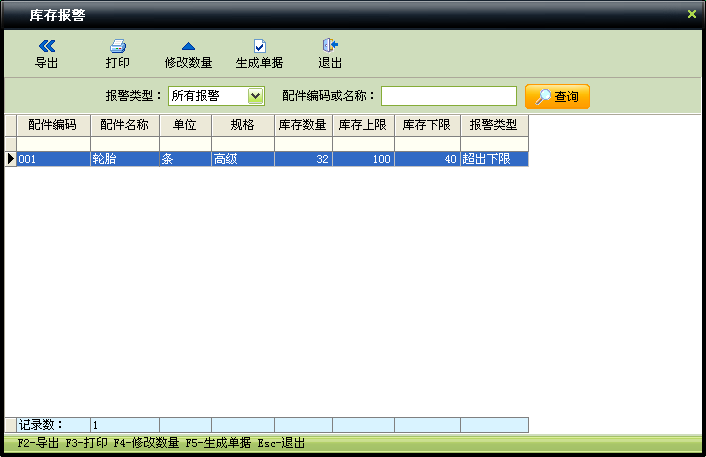Sort by 配件编码 column header
This screenshot has width=706, height=457.
click(x=53, y=125)
